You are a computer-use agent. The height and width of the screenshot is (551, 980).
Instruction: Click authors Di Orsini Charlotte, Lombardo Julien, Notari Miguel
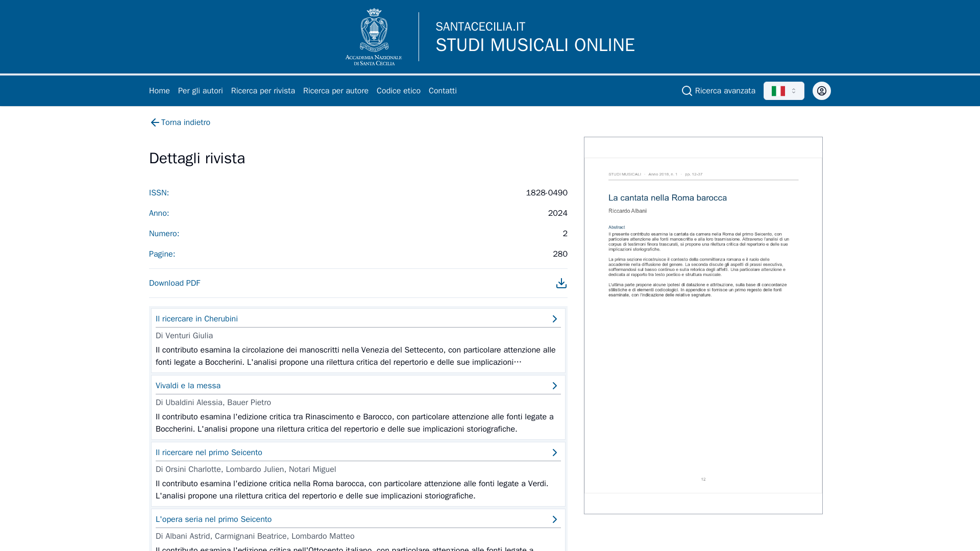point(246,469)
